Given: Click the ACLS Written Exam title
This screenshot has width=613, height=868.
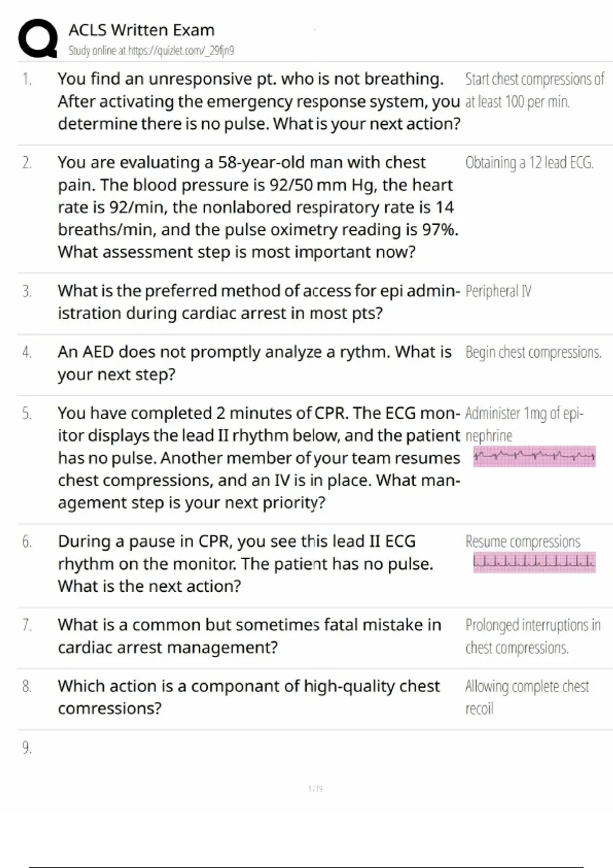Looking at the screenshot, I should pyautogui.click(x=142, y=30).
